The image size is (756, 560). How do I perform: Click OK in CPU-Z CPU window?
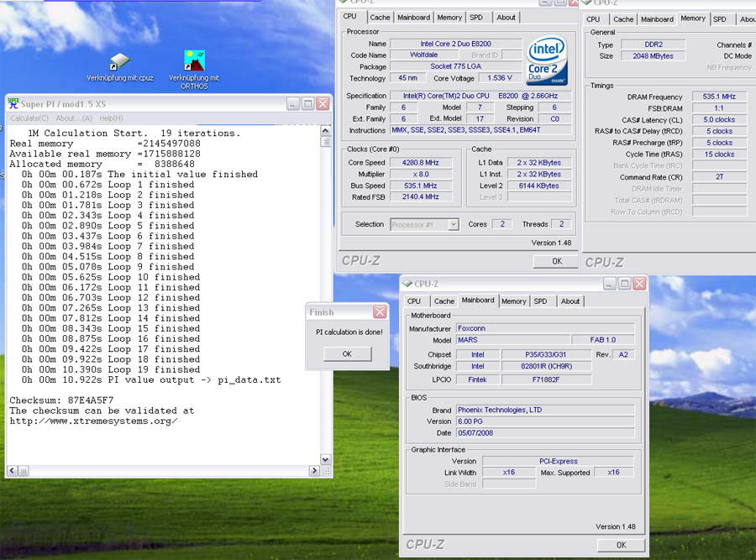(x=557, y=261)
